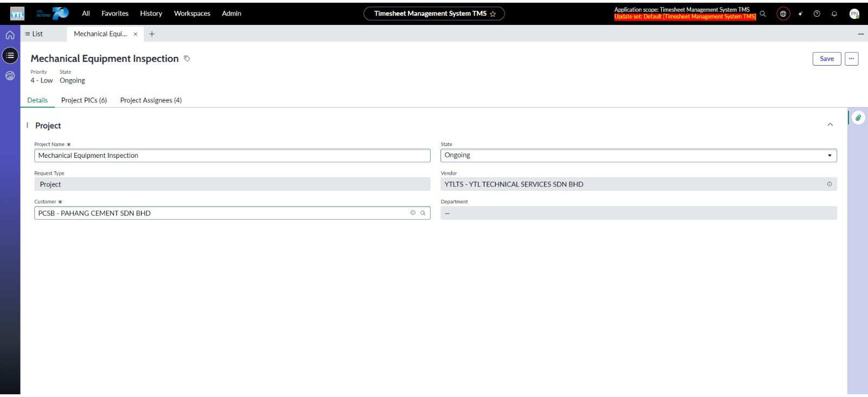Click the Save button
Screen dimensions: 868x397
pyautogui.click(x=827, y=59)
